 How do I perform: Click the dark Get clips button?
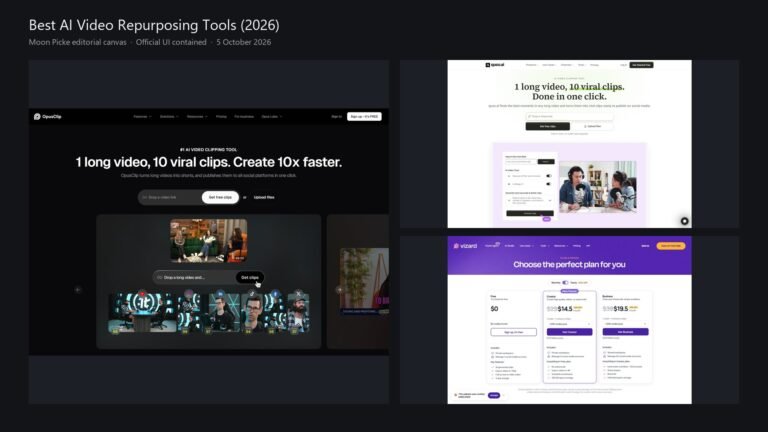250,278
